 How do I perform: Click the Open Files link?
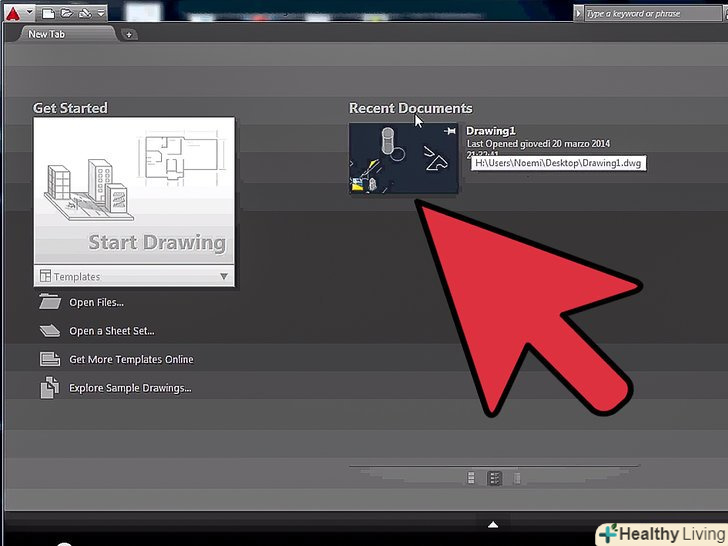click(96, 303)
